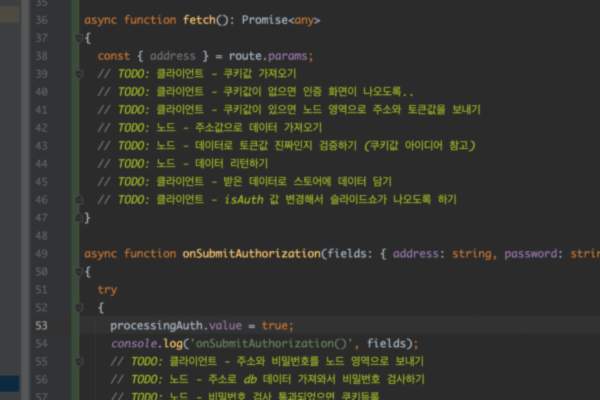Collapse the fetch function body at line 37
Viewport: 600px width, 400px height.
click(78, 38)
